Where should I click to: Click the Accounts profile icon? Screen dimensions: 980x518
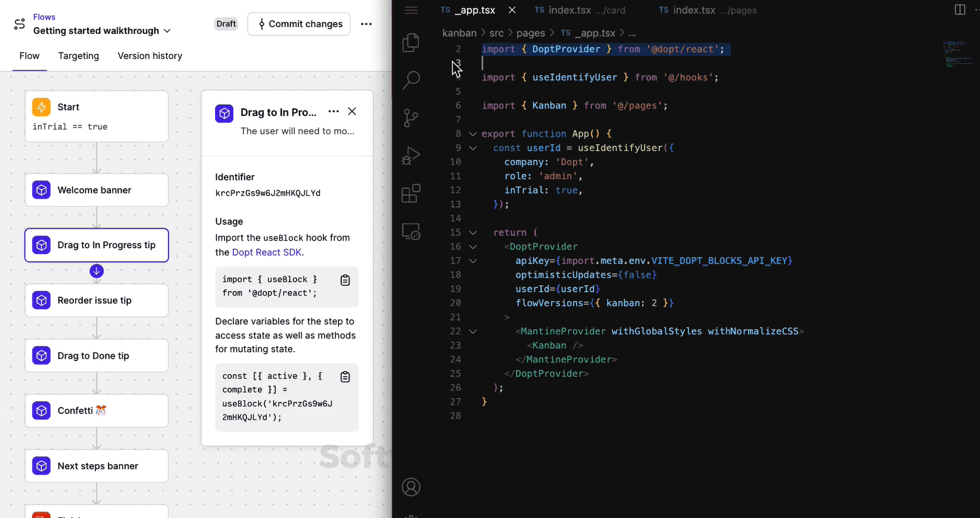[411, 487]
